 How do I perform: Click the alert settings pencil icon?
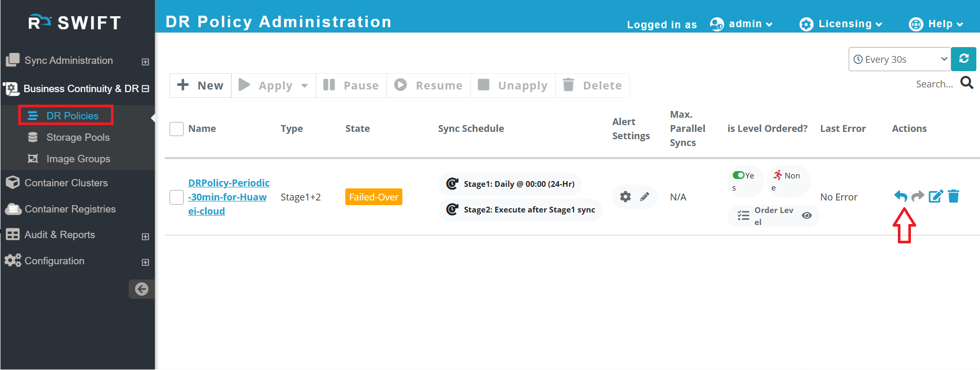645,197
